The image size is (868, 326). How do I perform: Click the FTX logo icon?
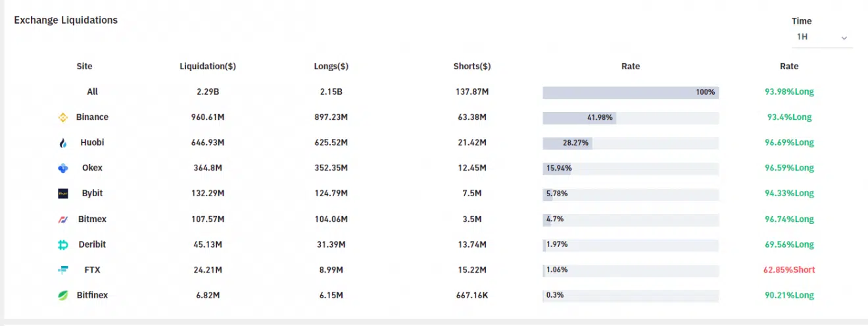coord(63,270)
